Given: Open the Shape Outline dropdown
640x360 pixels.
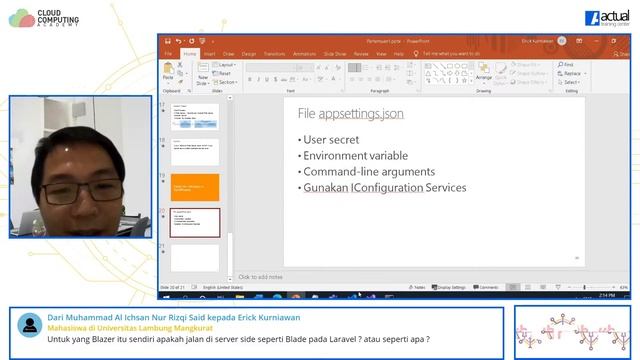Looking at the screenshot, I should (x=529, y=73).
